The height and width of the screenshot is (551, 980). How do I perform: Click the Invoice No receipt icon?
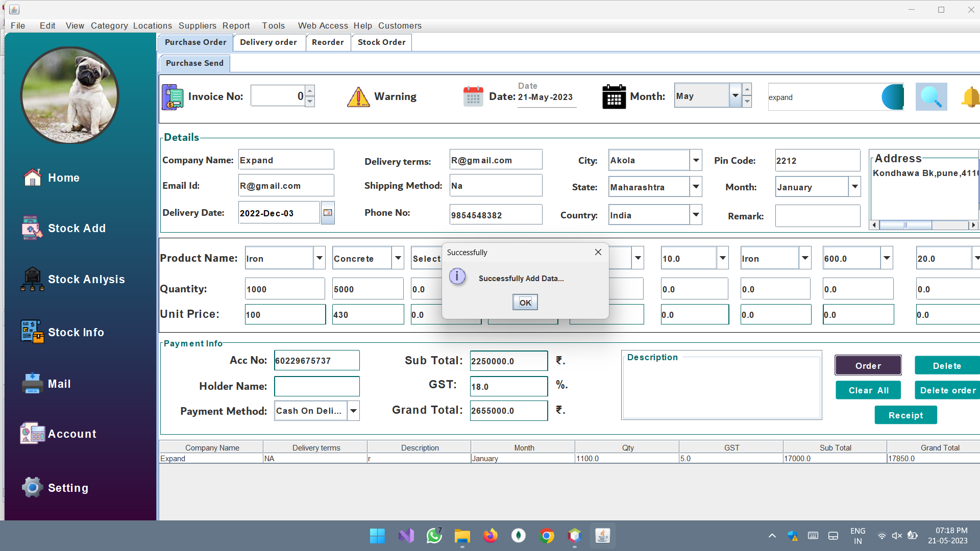(x=172, y=96)
